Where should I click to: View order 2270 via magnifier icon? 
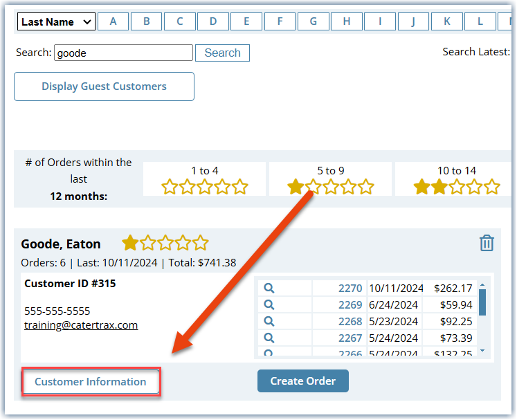269,288
